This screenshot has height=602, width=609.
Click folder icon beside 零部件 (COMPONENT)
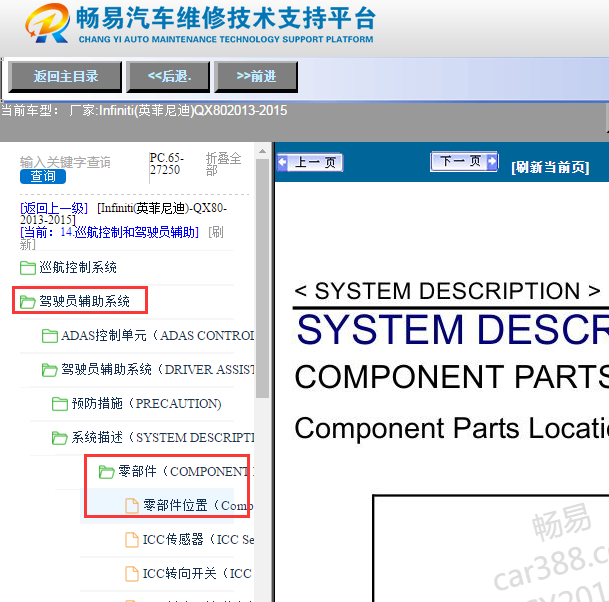106,472
